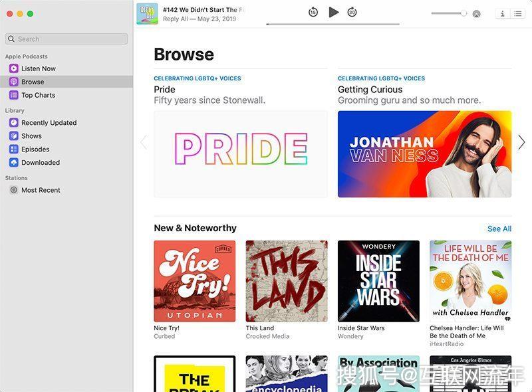Go to Top Charts

66,95
